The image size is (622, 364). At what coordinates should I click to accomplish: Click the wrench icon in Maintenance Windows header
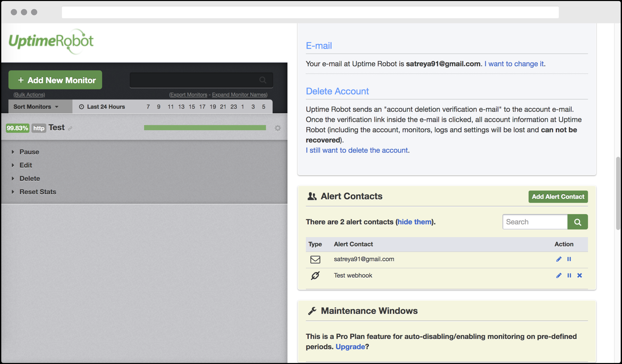(x=312, y=311)
